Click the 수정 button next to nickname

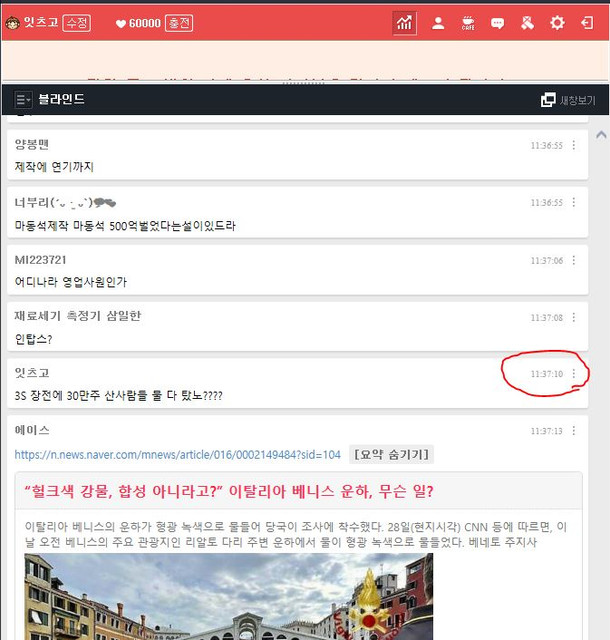tap(77, 23)
